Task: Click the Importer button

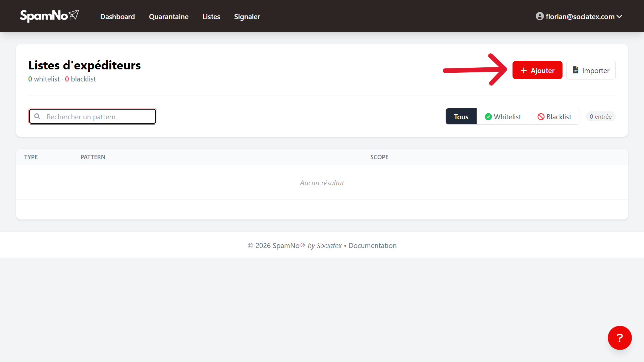Action: [591, 70]
